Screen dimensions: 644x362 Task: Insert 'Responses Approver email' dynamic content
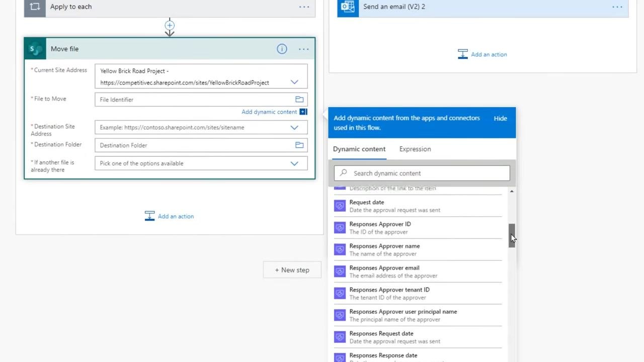click(418, 271)
